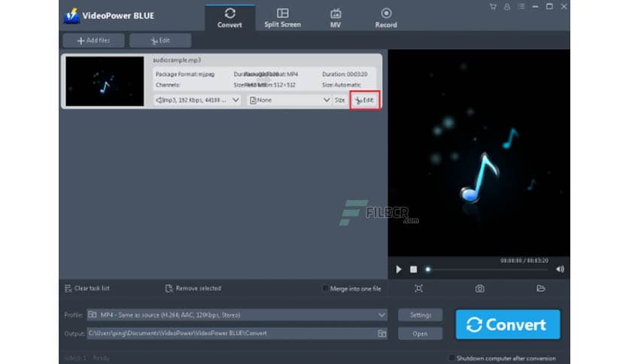Take a snapshot with camera icon
The width and height of the screenshot is (629, 364).
[x=480, y=288]
